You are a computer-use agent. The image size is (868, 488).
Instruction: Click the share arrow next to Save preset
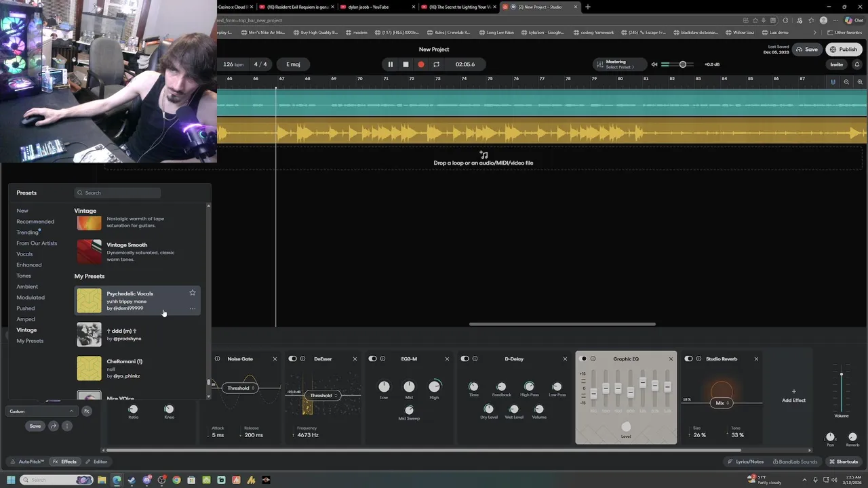coord(54,426)
